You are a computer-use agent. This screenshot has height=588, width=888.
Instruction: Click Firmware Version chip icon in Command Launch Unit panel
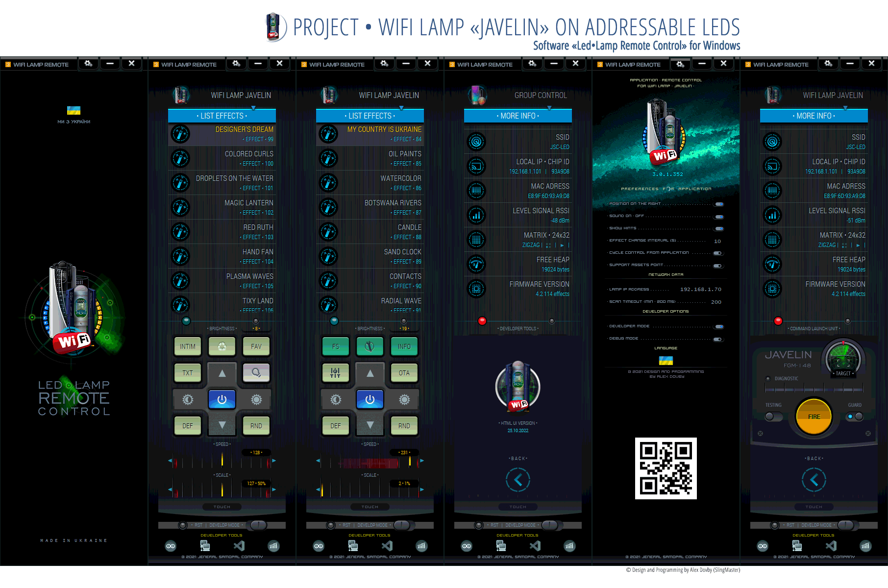772,289
